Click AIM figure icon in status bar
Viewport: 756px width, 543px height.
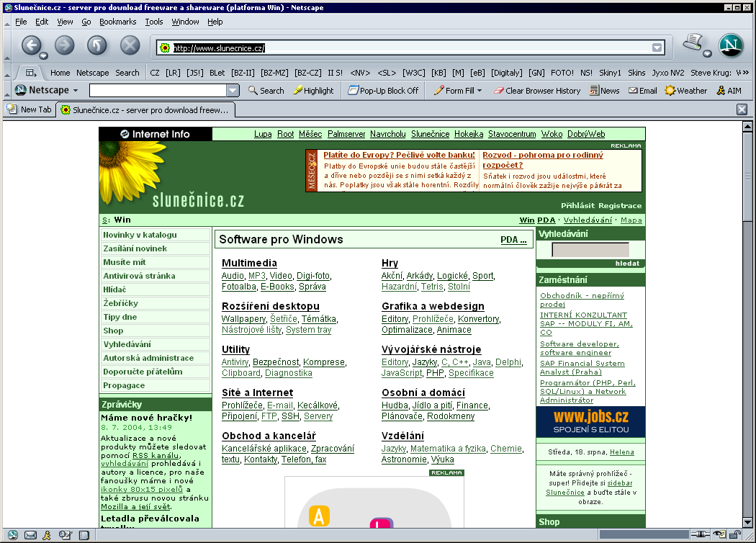(x=47, y=534)
